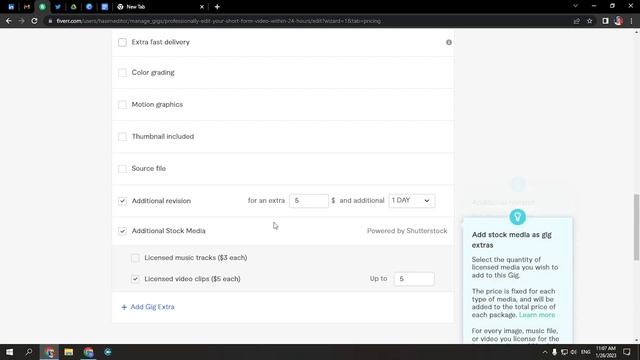Open the Google Drive pinned tab
The height and width of the screenshot is (360, 640).
point(73,7)
